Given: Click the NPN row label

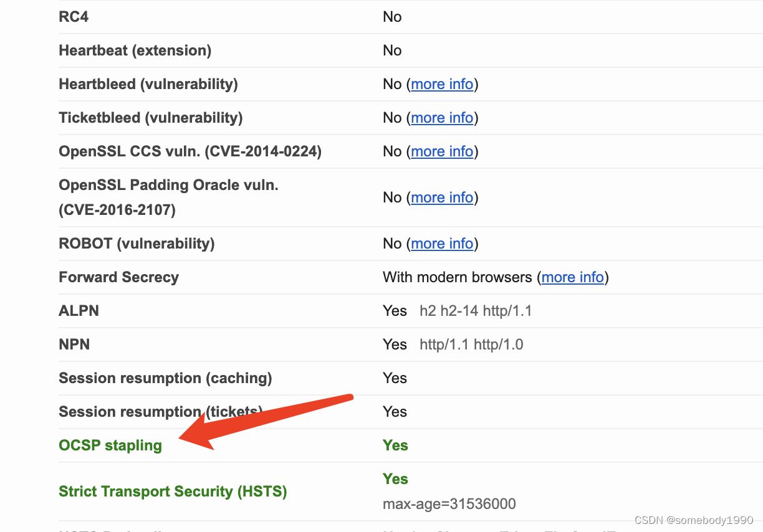Looking at the screenshot, I should pyautogui.click(x=74, y=344).
